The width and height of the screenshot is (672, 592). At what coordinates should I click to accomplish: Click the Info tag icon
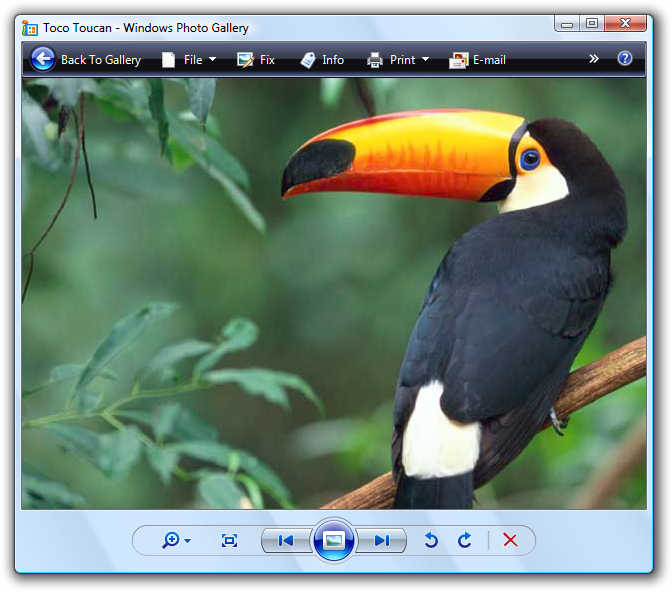(x=308, y=60)
